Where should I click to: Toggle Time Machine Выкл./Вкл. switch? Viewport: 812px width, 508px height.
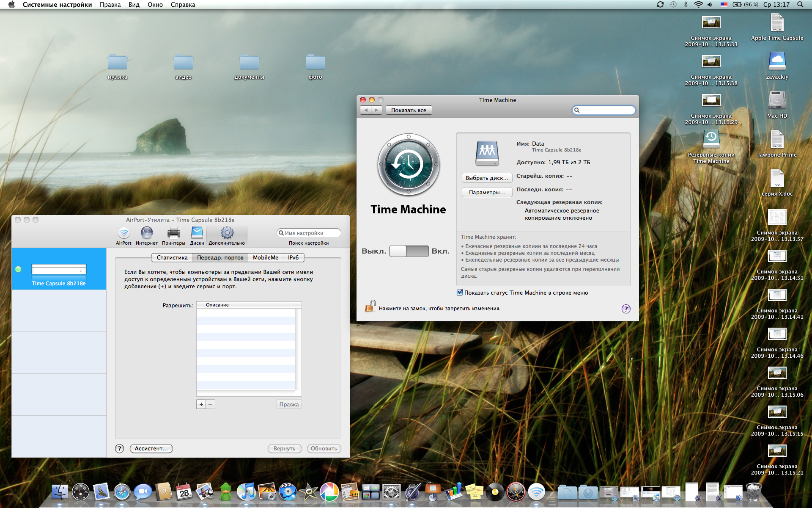pos(409,251)
